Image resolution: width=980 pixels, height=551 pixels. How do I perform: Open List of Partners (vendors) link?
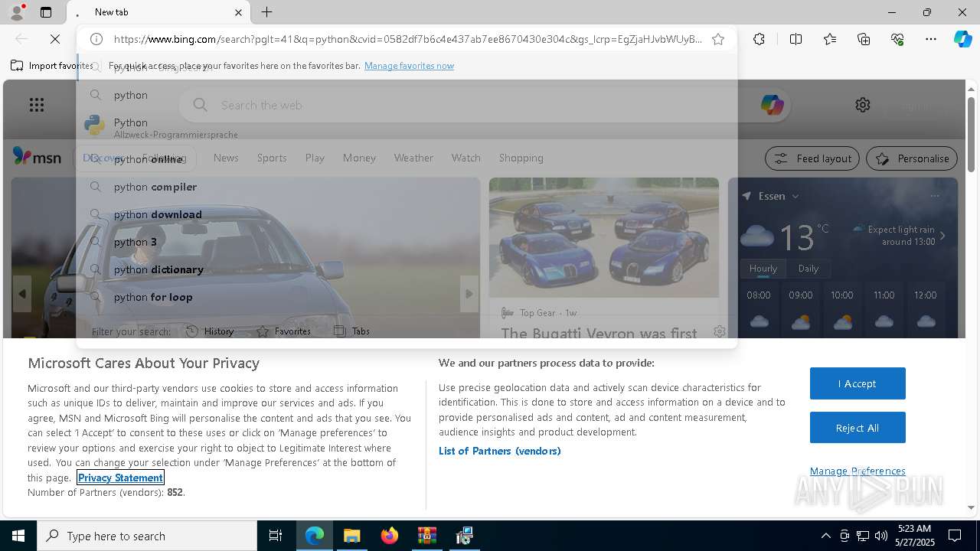[500, 451]
